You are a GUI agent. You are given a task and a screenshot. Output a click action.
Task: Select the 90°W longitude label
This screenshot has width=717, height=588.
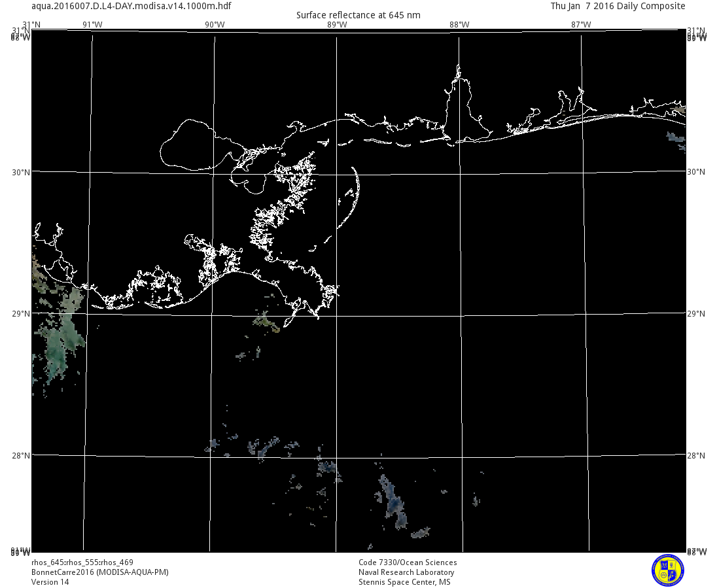point(215,25)
